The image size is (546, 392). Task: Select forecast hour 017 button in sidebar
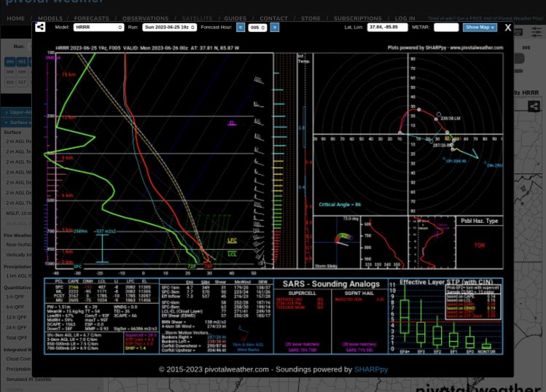22,82
